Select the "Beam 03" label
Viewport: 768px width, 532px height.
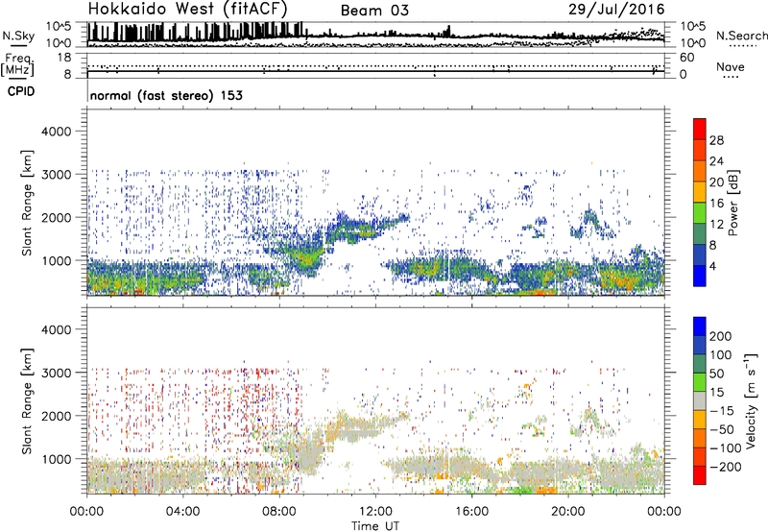(x=374, y=11)
